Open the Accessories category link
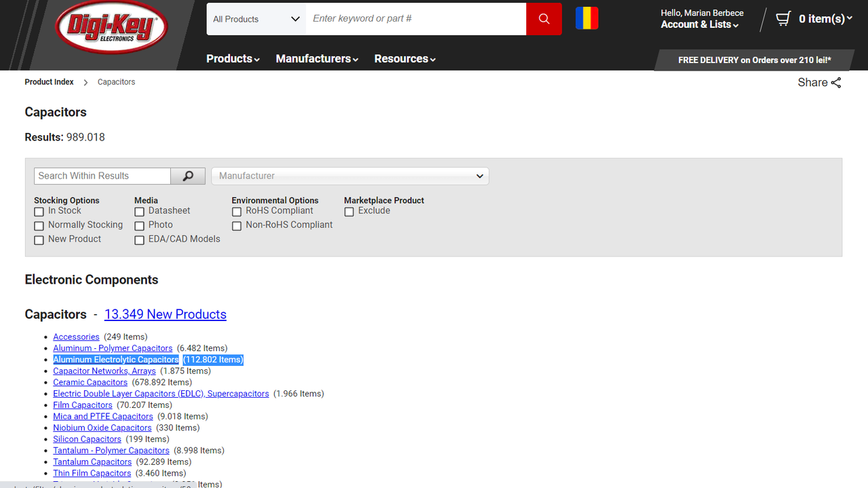The height and width of the screenshot is (488, 868). click(x=76, y=337)
